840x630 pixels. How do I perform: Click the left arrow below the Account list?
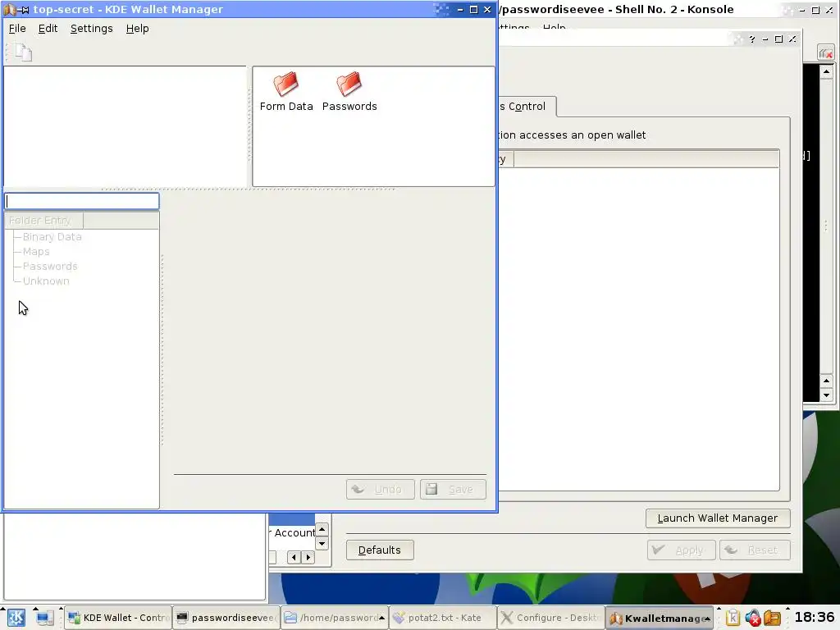294,558
